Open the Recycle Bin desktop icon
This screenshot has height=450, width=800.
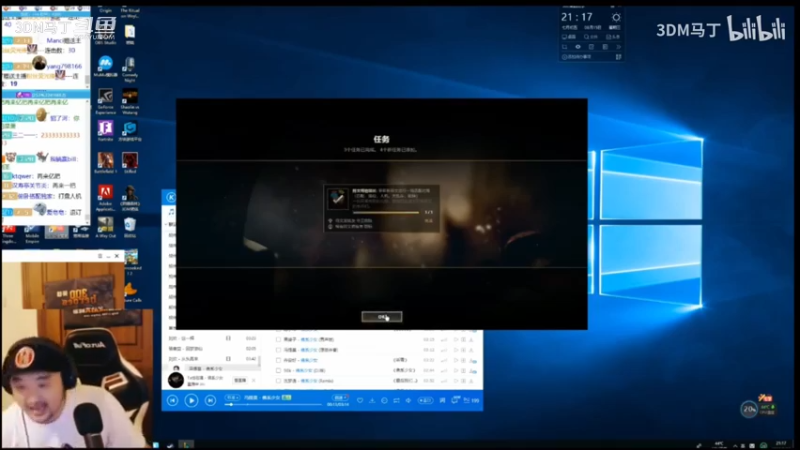130,227
